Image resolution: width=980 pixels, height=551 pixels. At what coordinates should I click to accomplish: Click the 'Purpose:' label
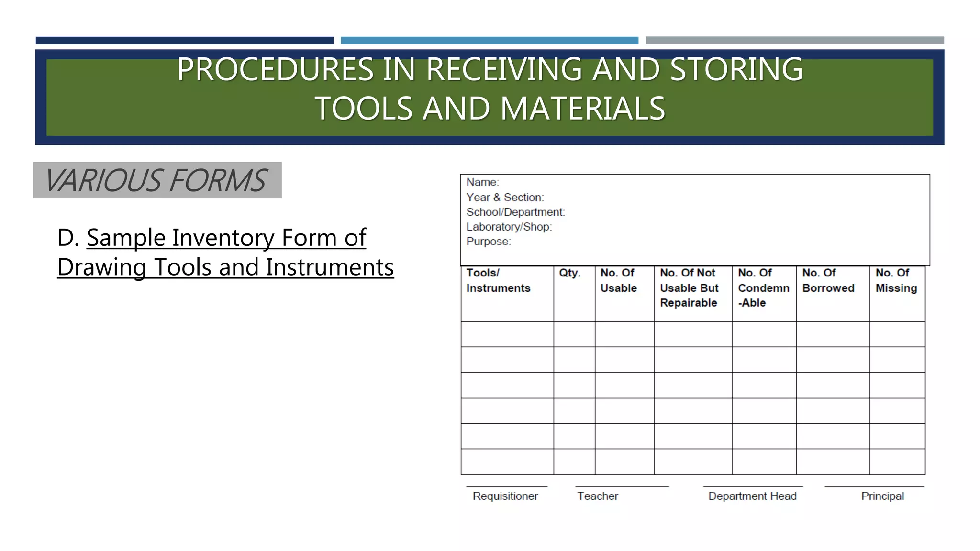tap(489, 242)
